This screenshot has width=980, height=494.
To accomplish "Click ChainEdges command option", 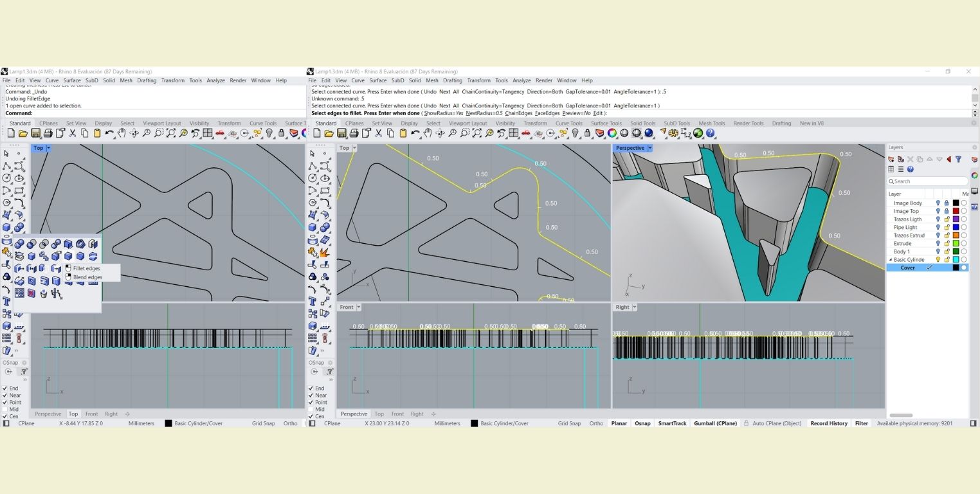I will (519, 113).
